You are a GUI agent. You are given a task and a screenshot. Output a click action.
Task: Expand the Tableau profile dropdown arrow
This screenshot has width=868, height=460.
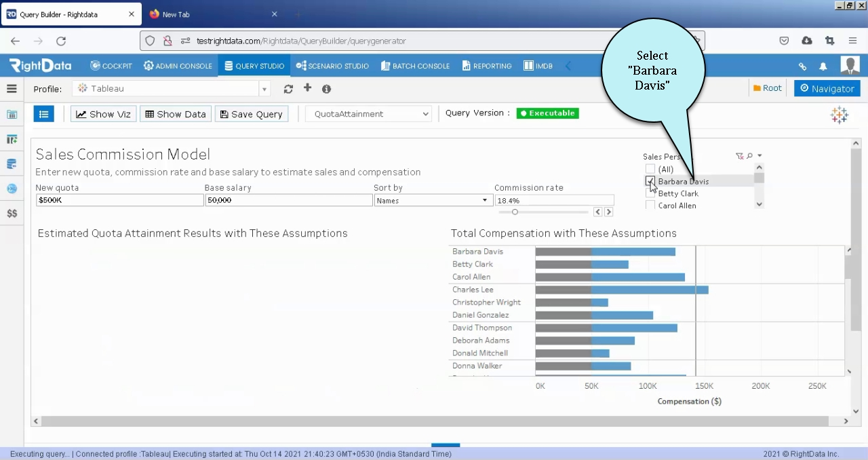pos(264,89)
